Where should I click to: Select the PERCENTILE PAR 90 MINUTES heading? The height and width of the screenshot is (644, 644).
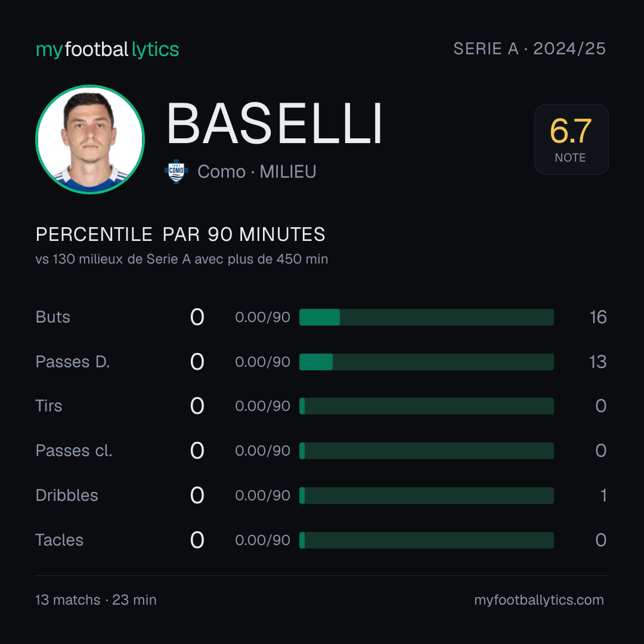pos(180,234)
